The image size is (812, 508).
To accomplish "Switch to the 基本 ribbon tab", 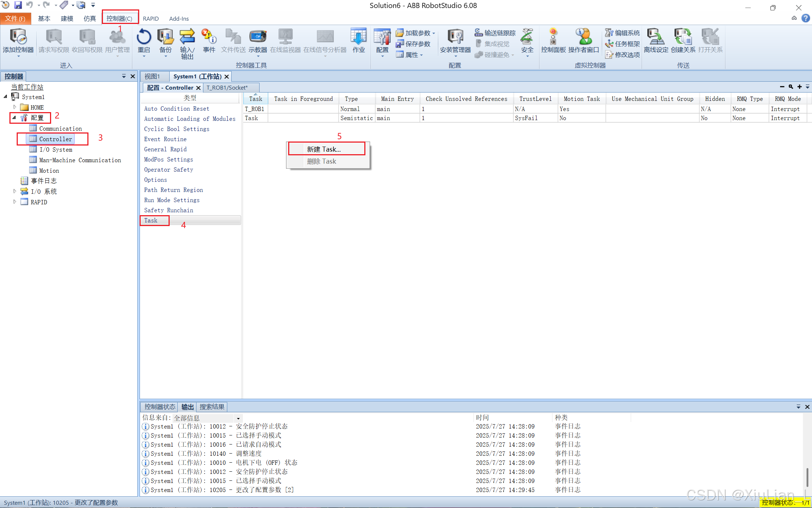I will point(44,19).
